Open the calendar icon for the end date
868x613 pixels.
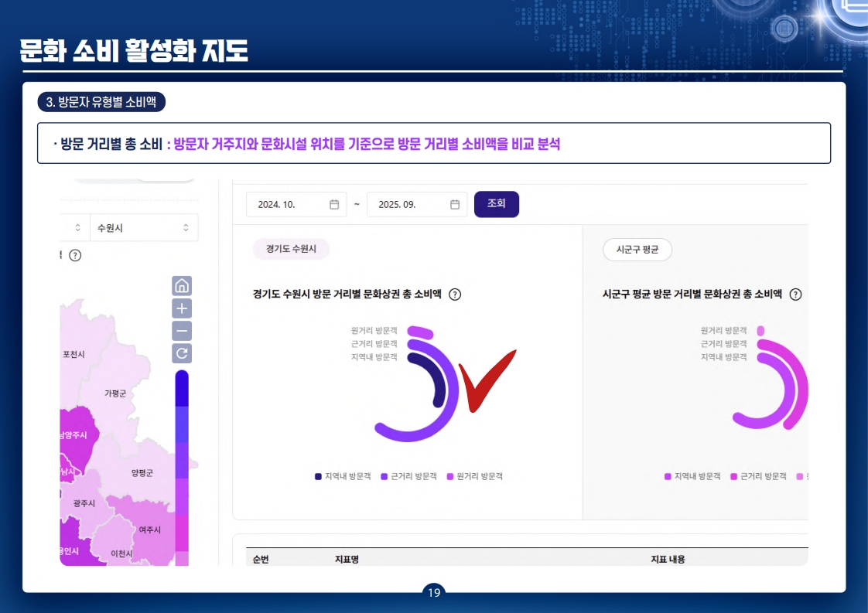pos(455,203)
